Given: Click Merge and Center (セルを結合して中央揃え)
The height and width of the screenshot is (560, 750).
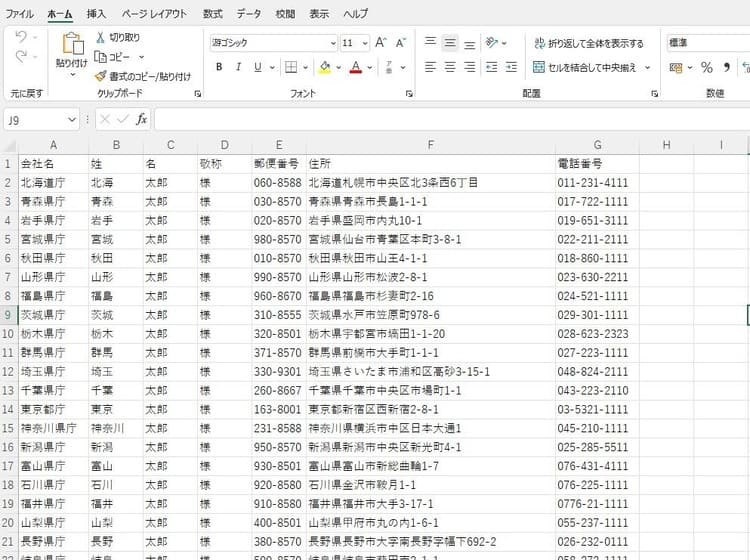Looking at the screenshot, I should click(585, 67).
